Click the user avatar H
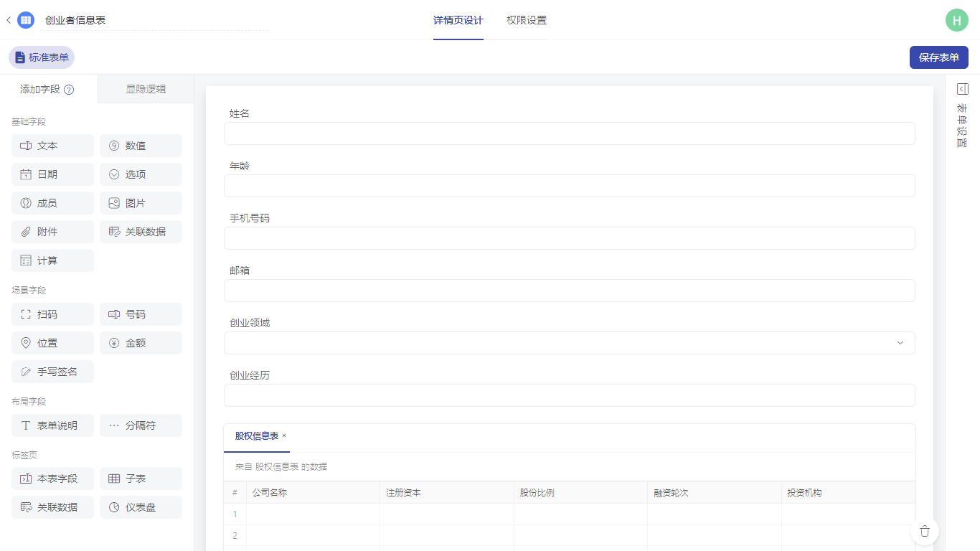 tap(956, 20)
